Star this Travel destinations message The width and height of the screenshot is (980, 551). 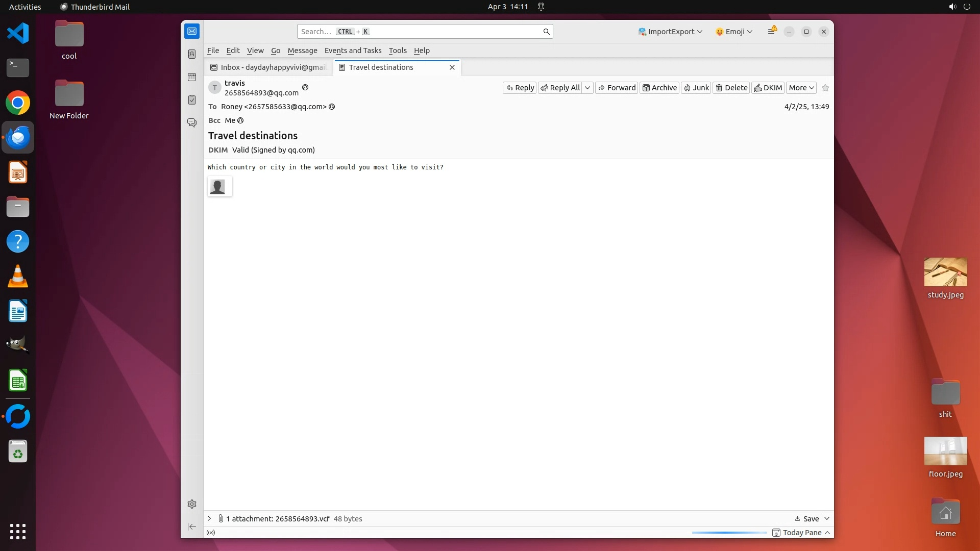point(825,88)
